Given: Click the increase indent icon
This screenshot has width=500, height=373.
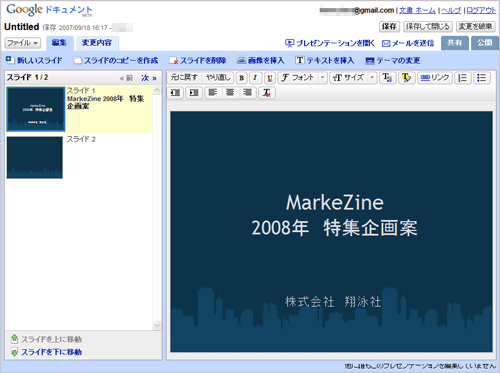Looking at the screenshot, I should tap(194, 93).
